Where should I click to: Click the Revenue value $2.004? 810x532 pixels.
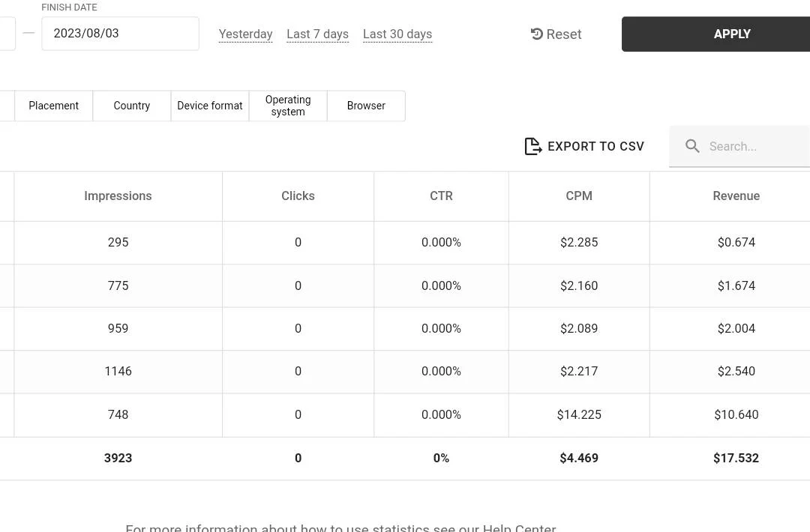pyautogui.click(x=736, y=329)
